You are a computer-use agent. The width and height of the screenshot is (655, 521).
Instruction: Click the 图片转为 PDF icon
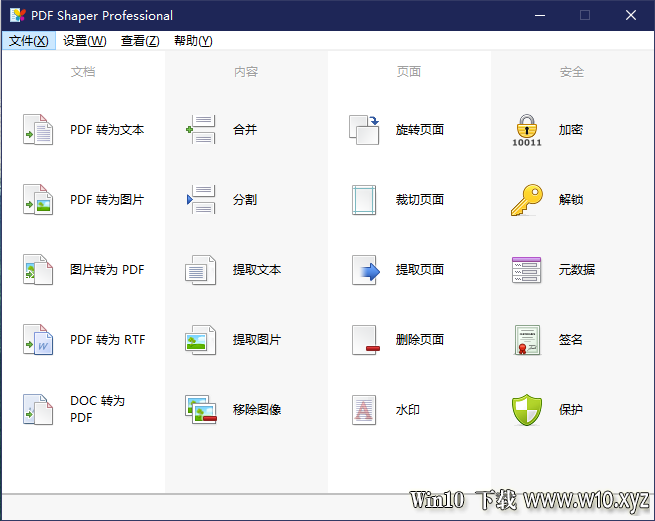(38, 269)
